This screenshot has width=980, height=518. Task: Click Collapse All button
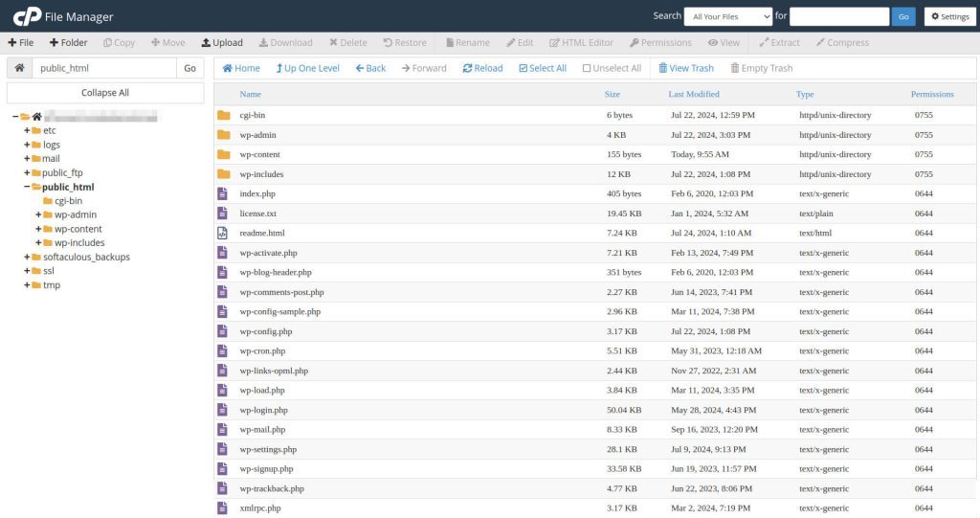(105, 93)
